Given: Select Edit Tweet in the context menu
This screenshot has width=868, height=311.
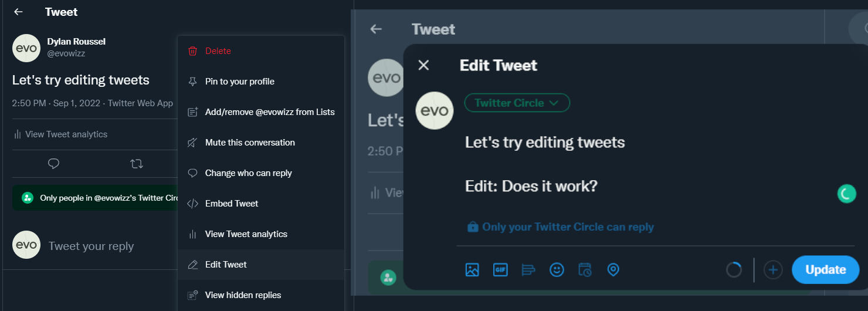Looking at the screenshot, I should point(226,265).
